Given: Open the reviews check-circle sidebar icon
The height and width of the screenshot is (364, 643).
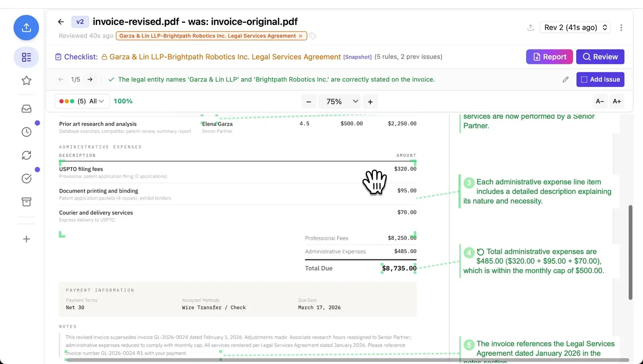Looking at the screenshot, I should tap(26, 178).
